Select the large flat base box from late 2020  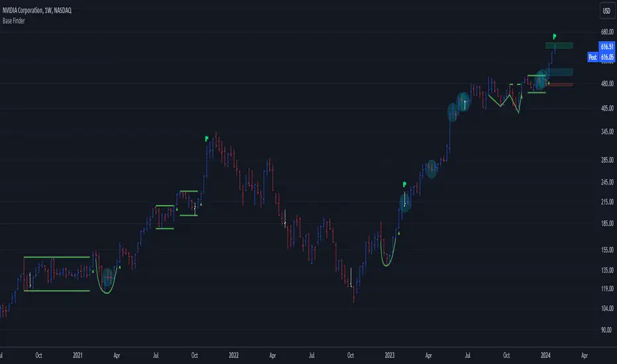(x=57, y=274)
